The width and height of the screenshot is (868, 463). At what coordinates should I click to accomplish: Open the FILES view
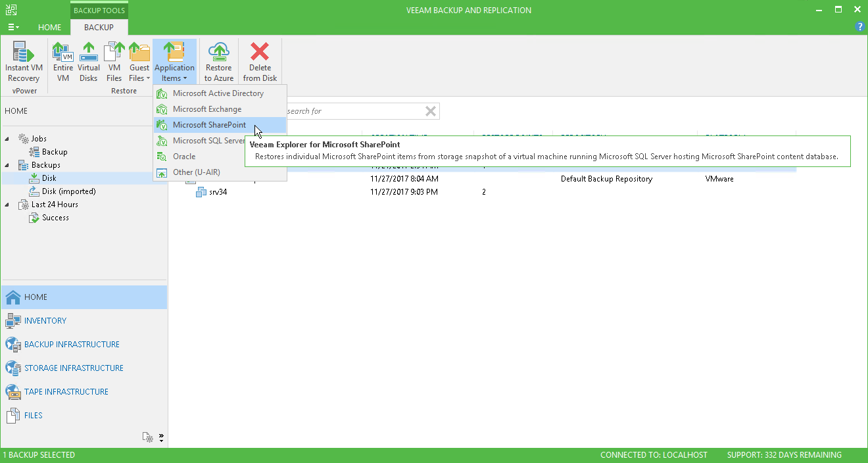coord(84,416)
